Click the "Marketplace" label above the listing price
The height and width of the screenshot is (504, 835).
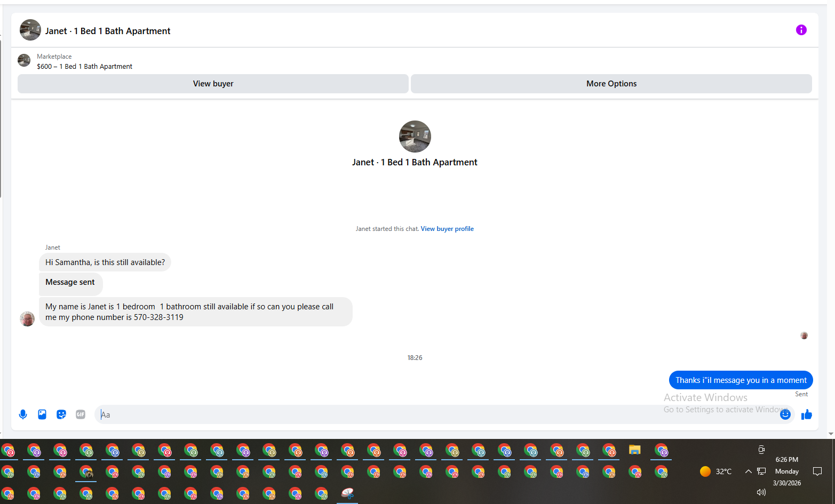(54, 57)
